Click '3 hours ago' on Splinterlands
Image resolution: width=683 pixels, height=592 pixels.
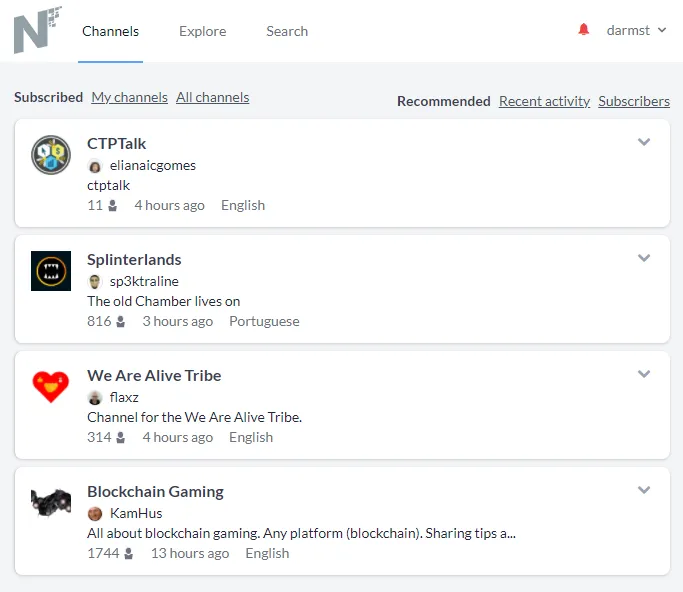point(178,321)
